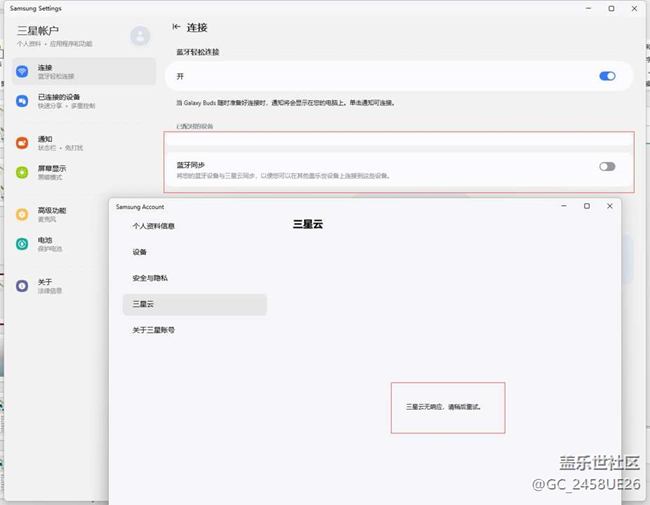The image size is (650, 505).
Task: Select the 关于 info icon
Action: point(22,286)
